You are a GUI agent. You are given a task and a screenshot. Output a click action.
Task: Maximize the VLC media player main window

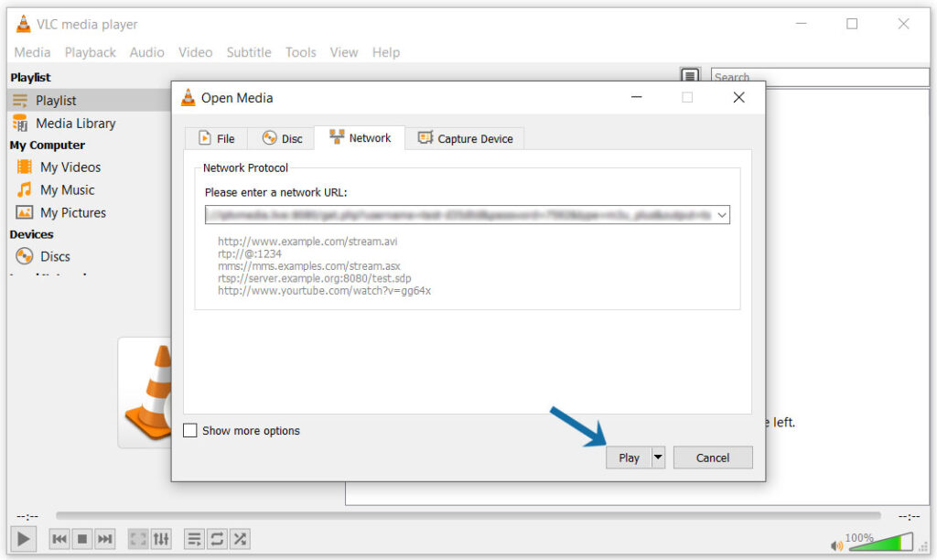click(x=852, y=24)
